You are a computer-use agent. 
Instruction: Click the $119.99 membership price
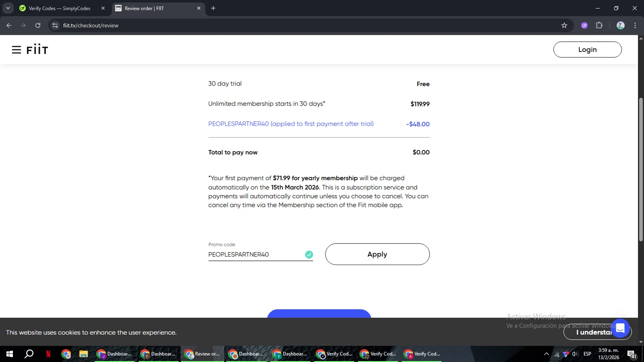(x=420, y=104)
